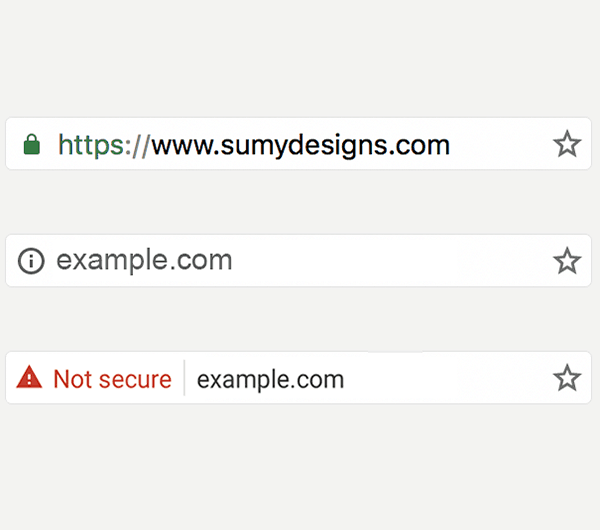600x530 pixels.
Task: Click example.com text beside the info icon
Action: coord(144,261)
